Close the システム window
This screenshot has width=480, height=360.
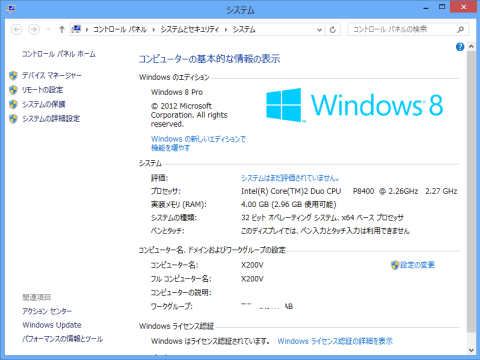pyautogui.click(x=463, y=7)
